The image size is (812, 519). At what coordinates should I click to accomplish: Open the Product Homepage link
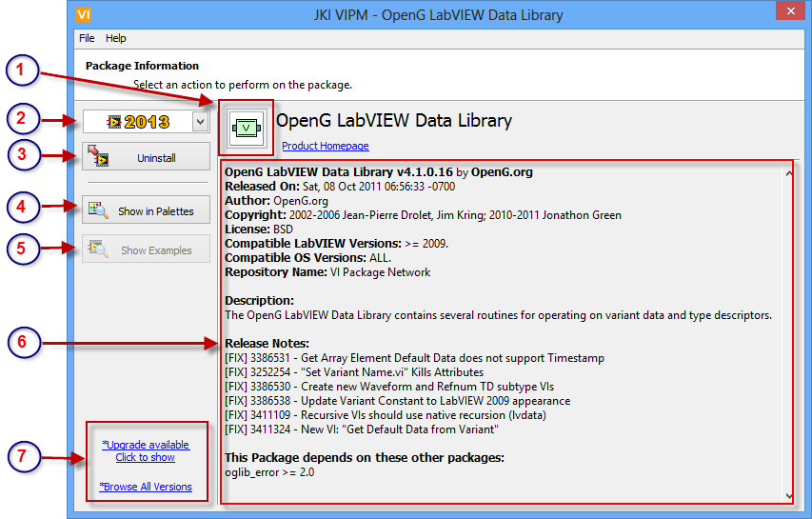(x=325, y=146)
